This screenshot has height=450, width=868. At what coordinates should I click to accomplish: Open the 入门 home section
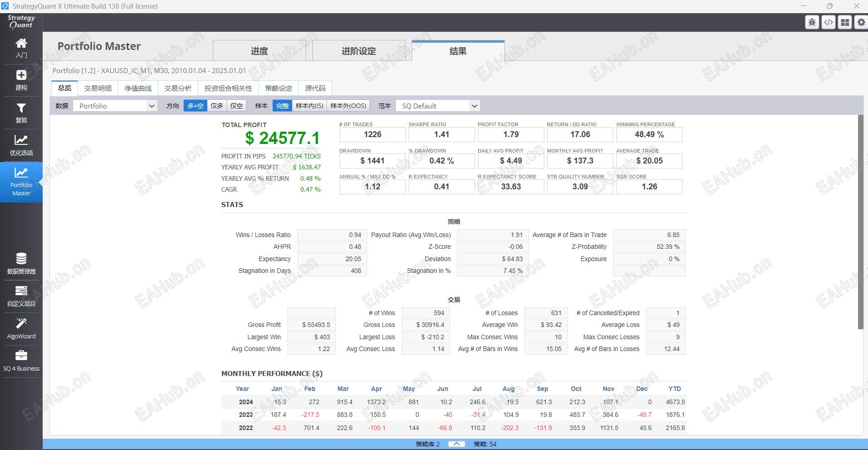coord(21,48)
